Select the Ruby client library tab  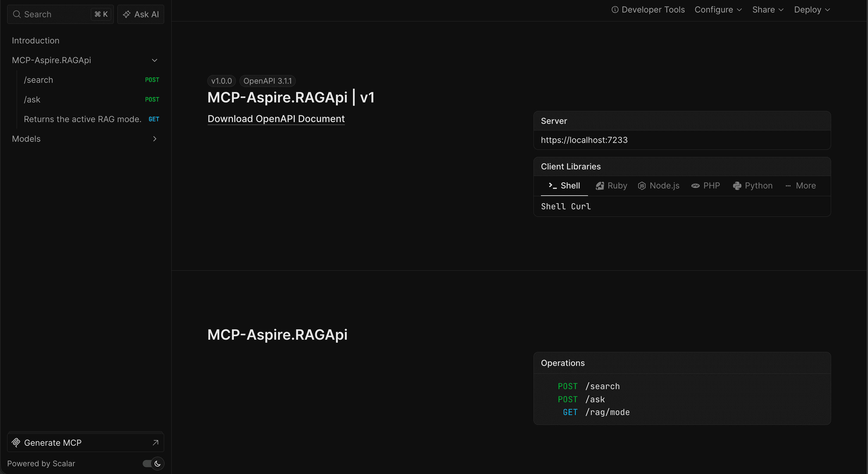611,185
